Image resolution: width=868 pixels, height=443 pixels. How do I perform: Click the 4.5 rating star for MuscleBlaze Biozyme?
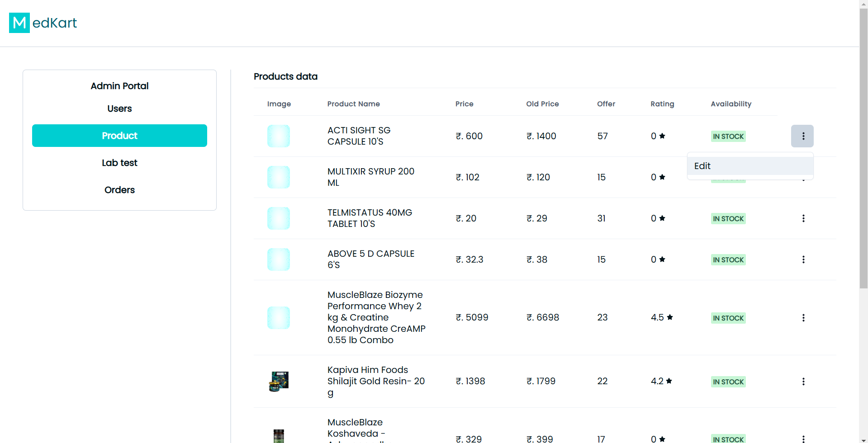coord(670,317)
